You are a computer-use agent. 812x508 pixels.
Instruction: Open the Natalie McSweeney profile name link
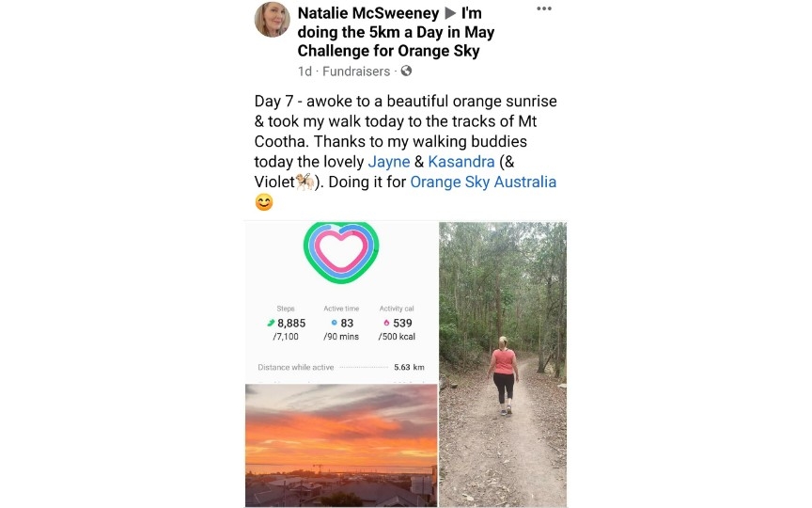368,13
